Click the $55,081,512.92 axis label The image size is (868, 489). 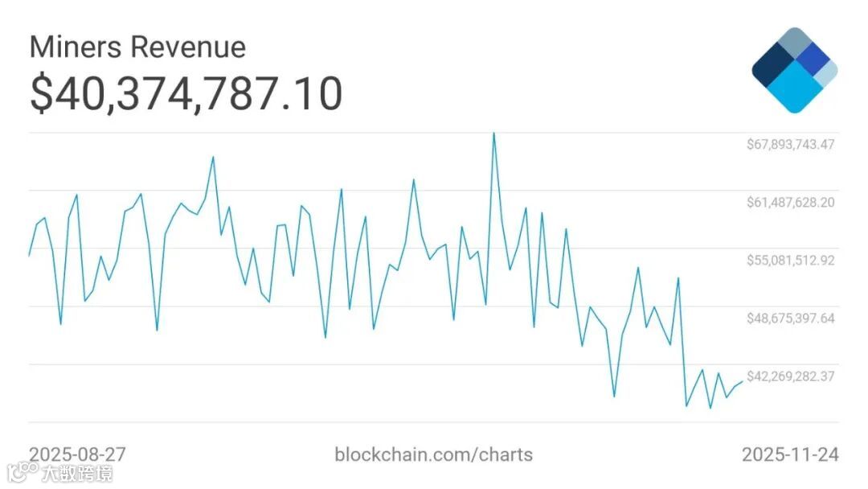(791, 260)
